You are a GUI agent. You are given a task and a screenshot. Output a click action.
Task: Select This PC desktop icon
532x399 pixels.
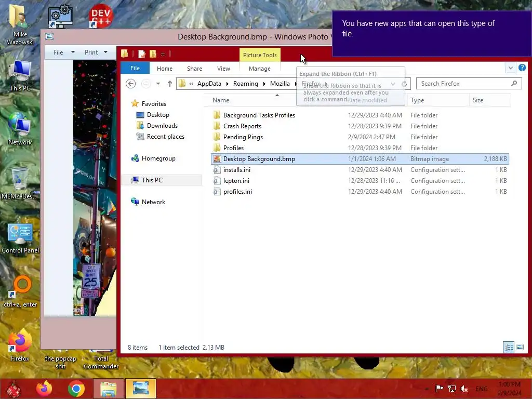click(x=20, y=76)
